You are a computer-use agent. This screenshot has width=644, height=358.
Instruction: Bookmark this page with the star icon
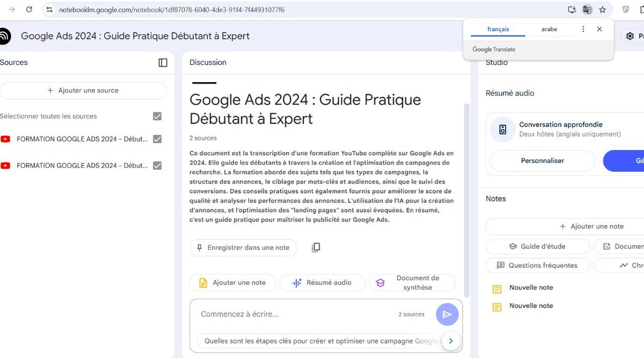(x=603, y=10)
